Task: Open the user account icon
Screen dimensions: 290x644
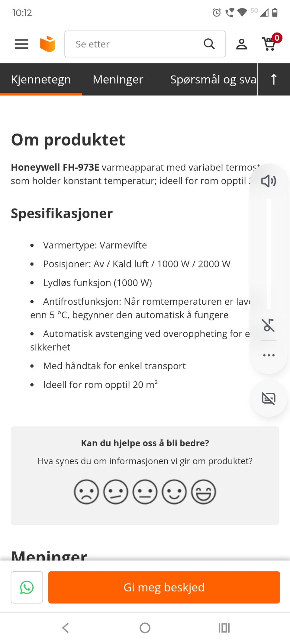Action: tap(241, 44)
